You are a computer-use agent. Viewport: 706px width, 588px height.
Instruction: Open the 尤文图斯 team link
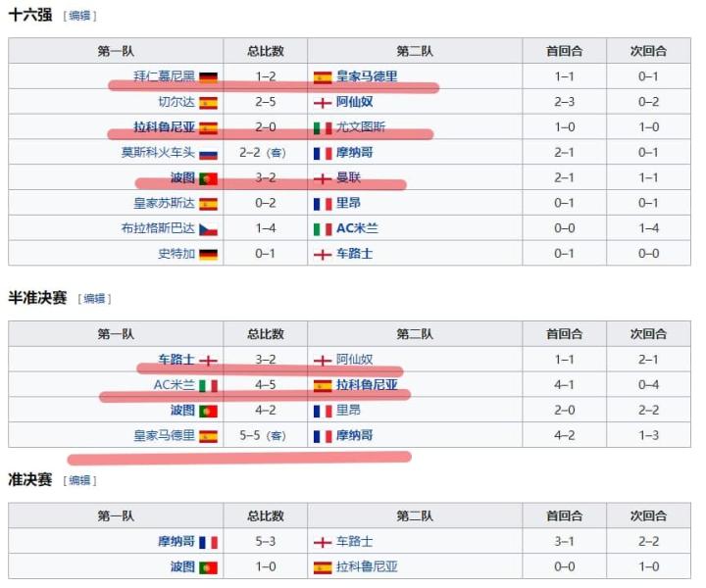[361, 127]
